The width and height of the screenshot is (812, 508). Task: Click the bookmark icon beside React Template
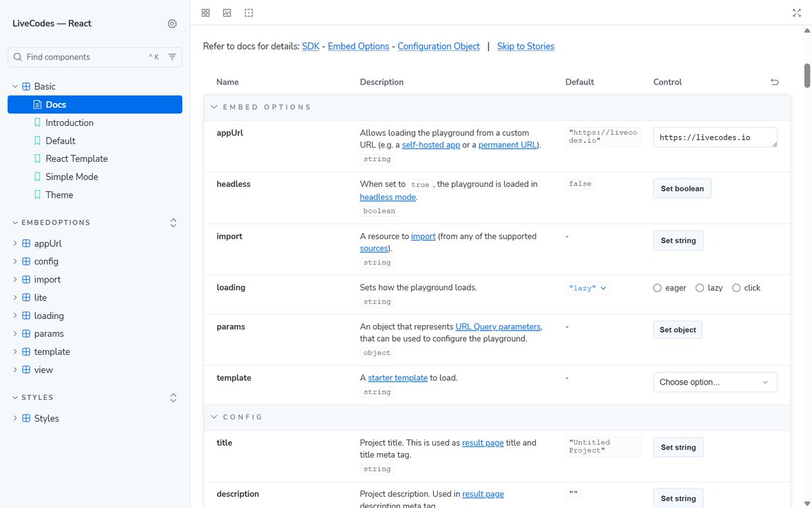point(37,158)
